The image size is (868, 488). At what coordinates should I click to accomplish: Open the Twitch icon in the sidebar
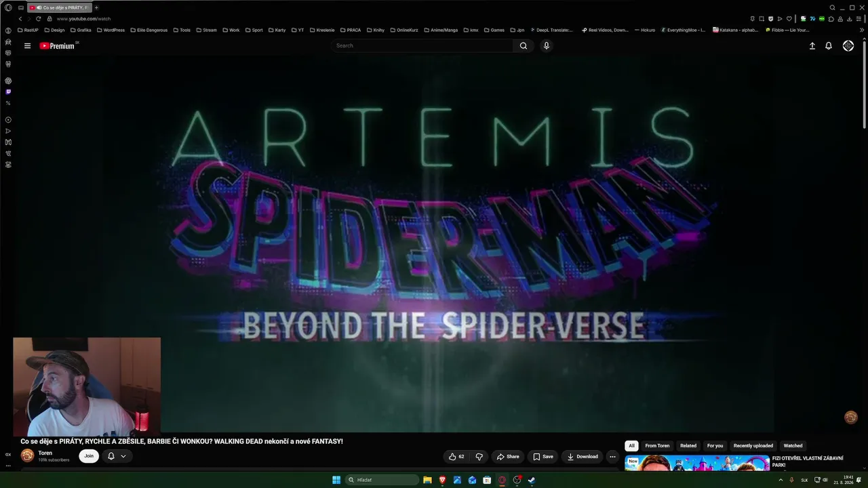(8, 91)
